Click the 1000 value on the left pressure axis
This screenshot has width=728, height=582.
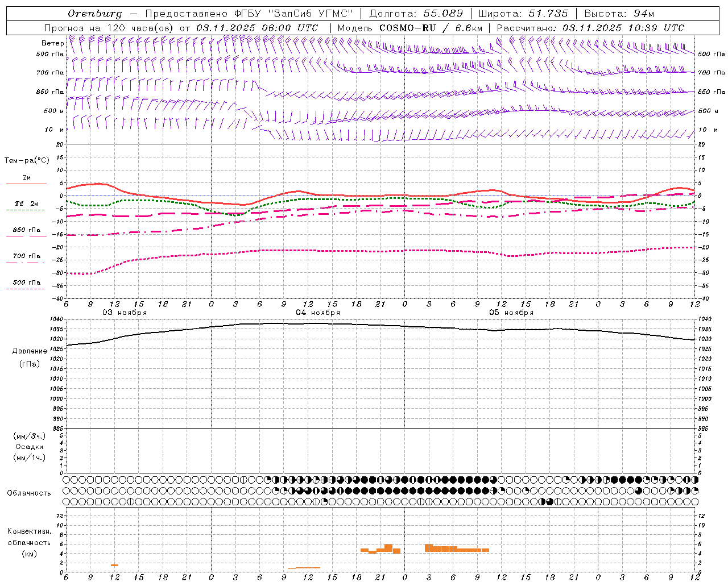click(56, 399)
